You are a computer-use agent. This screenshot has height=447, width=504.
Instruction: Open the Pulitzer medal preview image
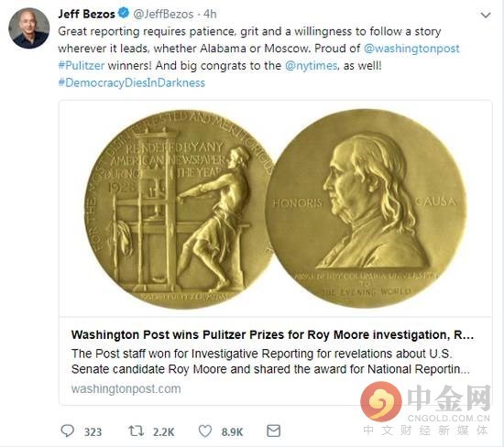[276, 208]
